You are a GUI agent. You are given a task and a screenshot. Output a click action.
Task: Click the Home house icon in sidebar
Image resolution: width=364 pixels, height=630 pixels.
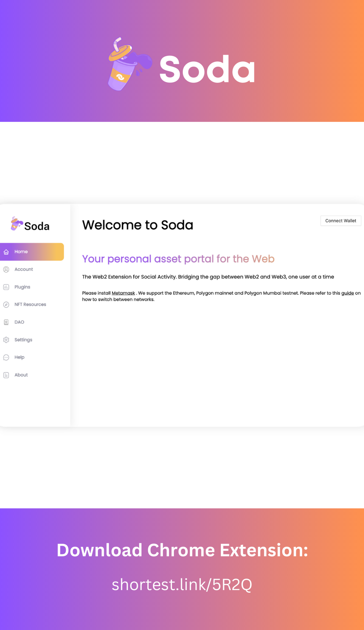point(6,252)
